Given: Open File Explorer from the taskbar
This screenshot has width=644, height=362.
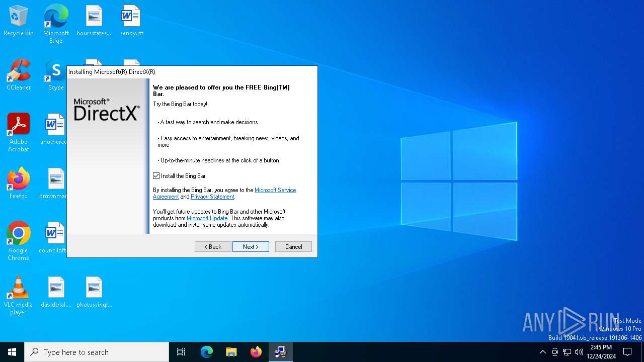Looking at the screenshot, I should point(231,352).
